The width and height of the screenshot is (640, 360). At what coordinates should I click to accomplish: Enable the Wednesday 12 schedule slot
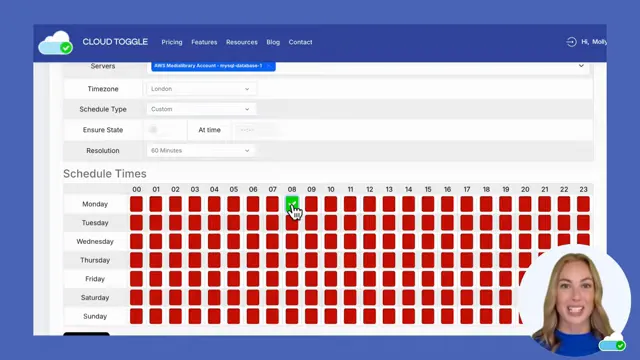pyautogui.click(x=369, y=241)
